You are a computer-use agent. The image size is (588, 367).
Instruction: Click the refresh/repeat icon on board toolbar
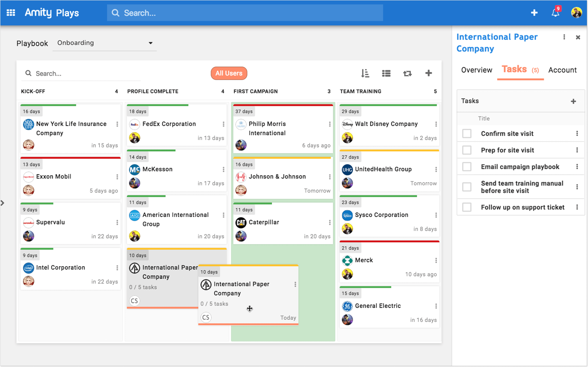[407, 73]
